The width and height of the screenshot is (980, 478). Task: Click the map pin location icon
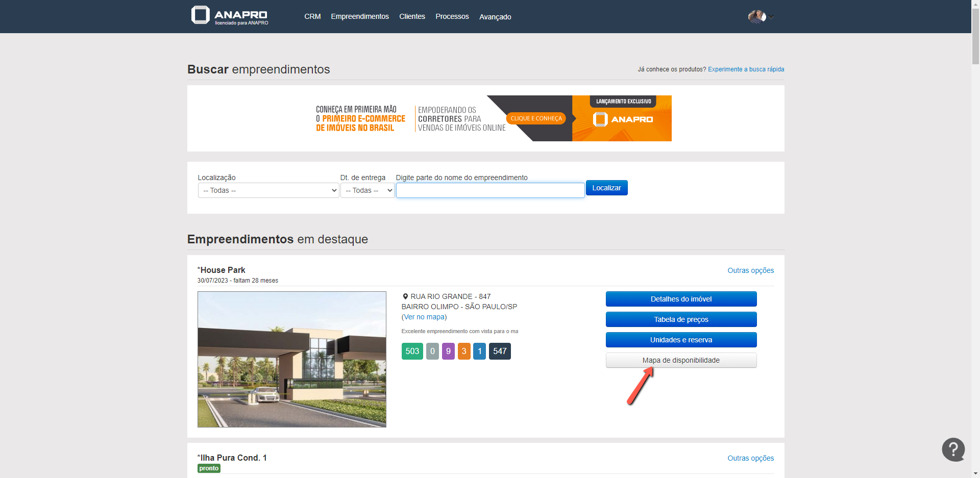[405, 296]
